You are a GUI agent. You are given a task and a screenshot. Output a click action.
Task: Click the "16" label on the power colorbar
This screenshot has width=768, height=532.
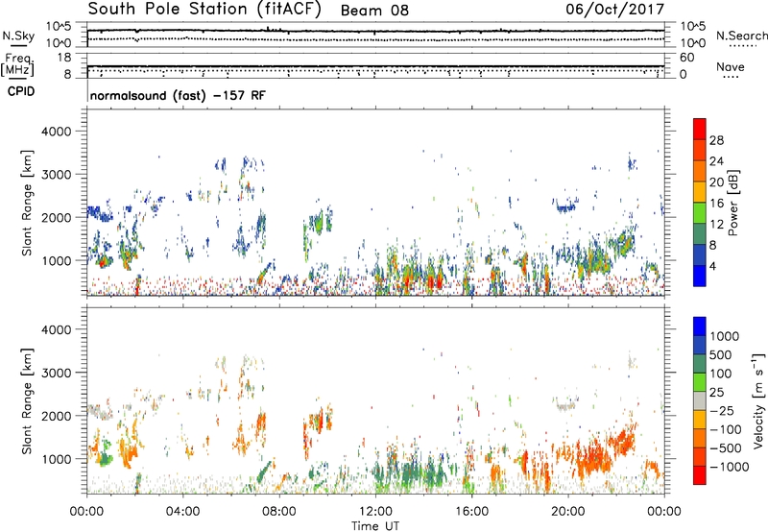[716, 204]
